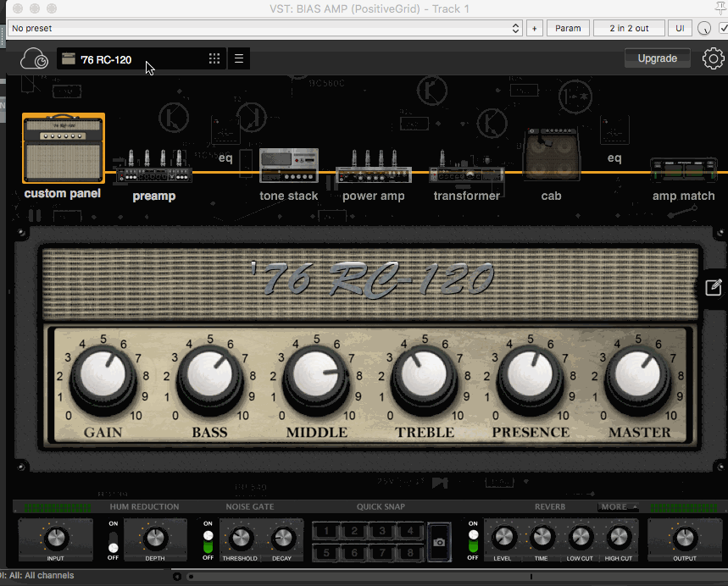Select Quick Snap slot 8
Screen dimensions: 728x586
410,553
